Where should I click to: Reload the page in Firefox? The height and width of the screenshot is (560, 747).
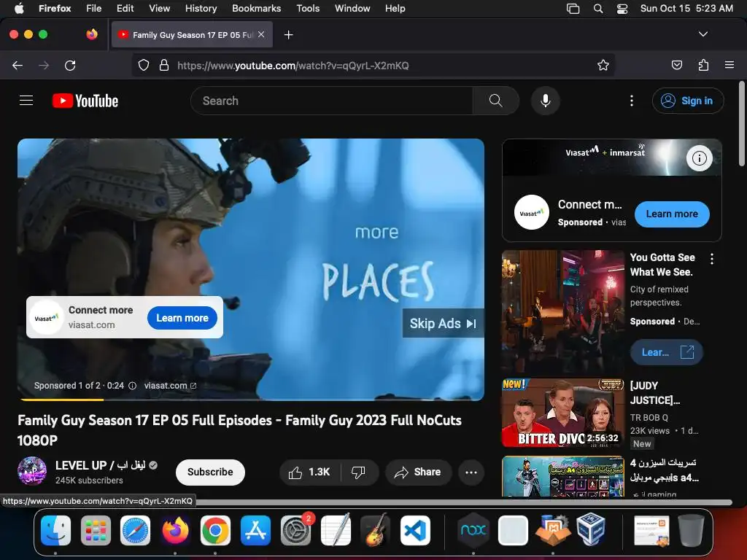click(70, 65)
